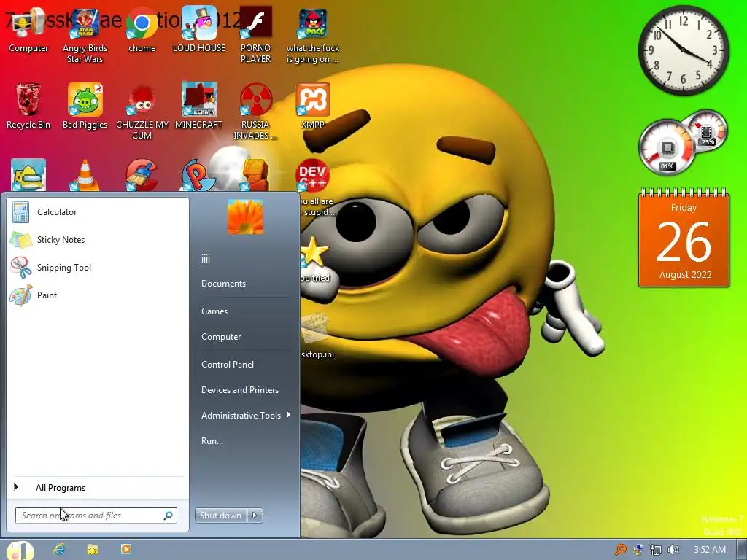This screenshot has width=747, height=560.
Task: Select the Angry Birds Space icon
Action: tap(312, 36)
